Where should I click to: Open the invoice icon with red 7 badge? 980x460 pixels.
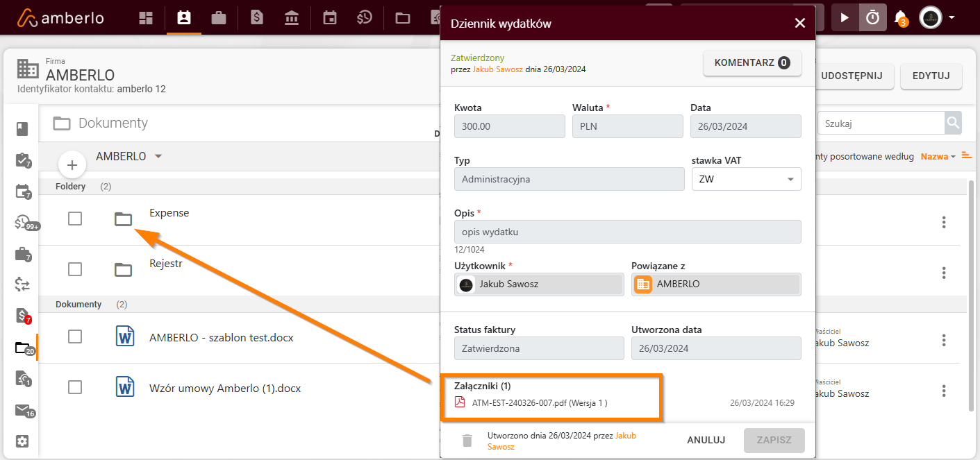pos(23,316)
